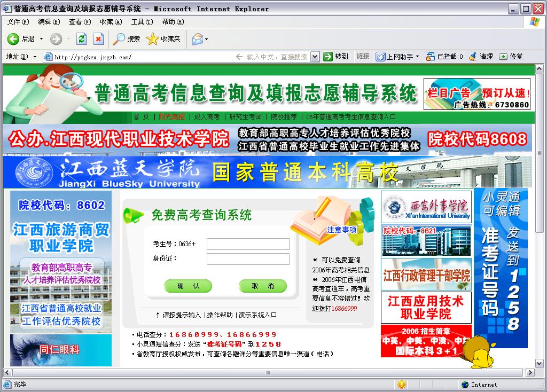Open the 查看(V) menu
Viewport: 547px width, 392px height.
pos(80,22)
